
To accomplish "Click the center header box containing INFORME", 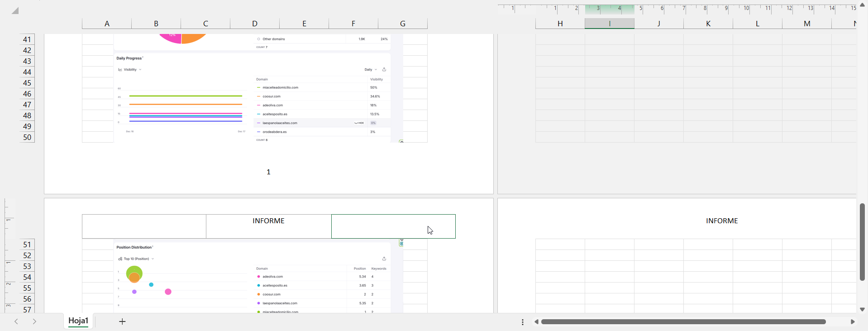I will click(268, 226).
